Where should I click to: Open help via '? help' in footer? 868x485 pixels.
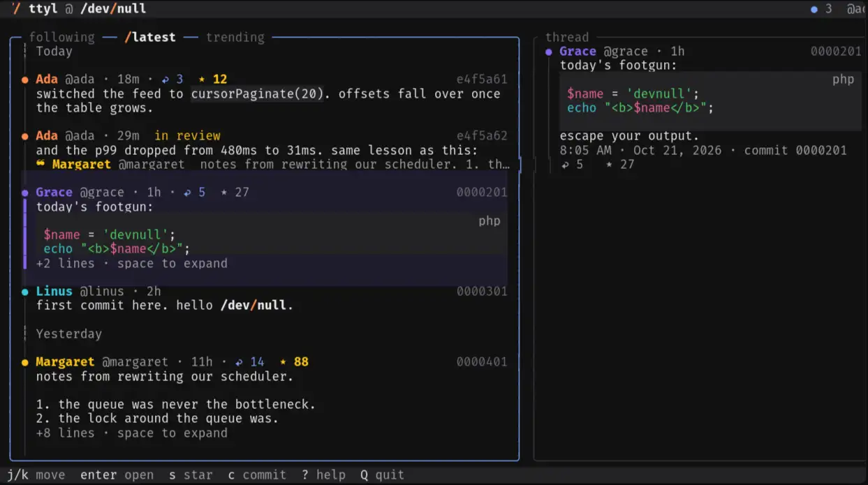click(x=323, y=475)
